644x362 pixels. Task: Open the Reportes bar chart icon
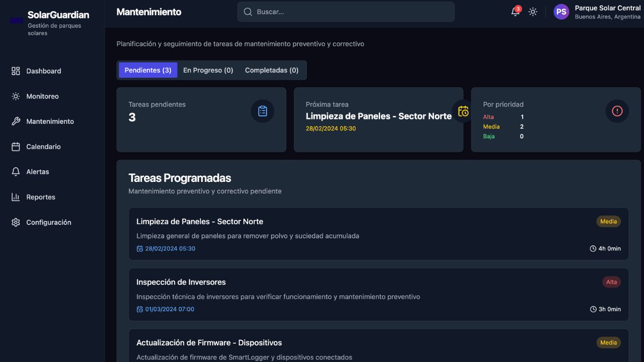(x=16, y=197)
